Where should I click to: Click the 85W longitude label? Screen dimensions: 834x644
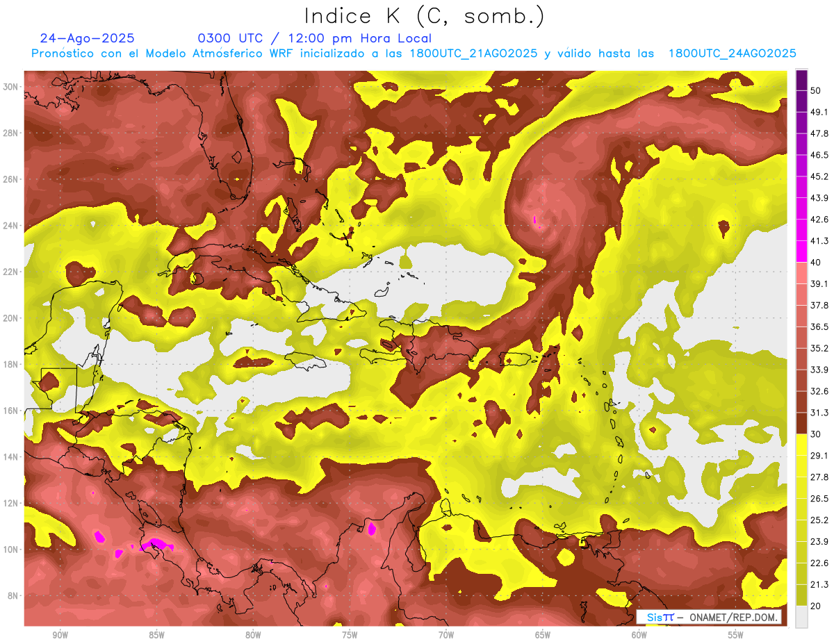point(156,636)
